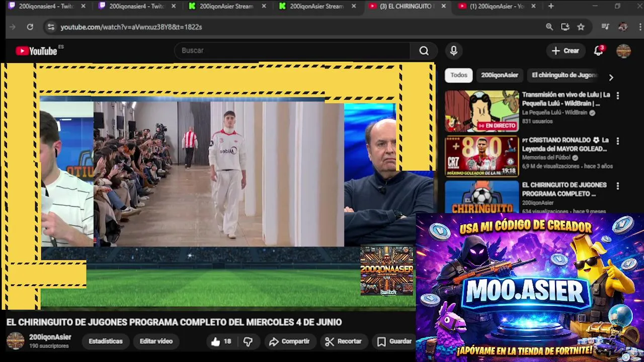
Task: Click the 'Compartir' share button
Action: [289, 341]
